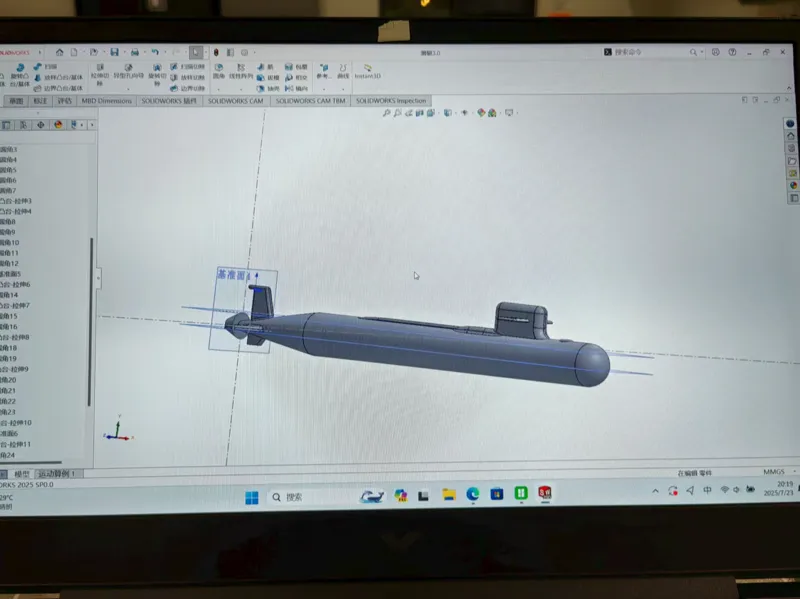Open the Help question mark icon
Viewport: 800px width, 599px height.
[732, 52]
